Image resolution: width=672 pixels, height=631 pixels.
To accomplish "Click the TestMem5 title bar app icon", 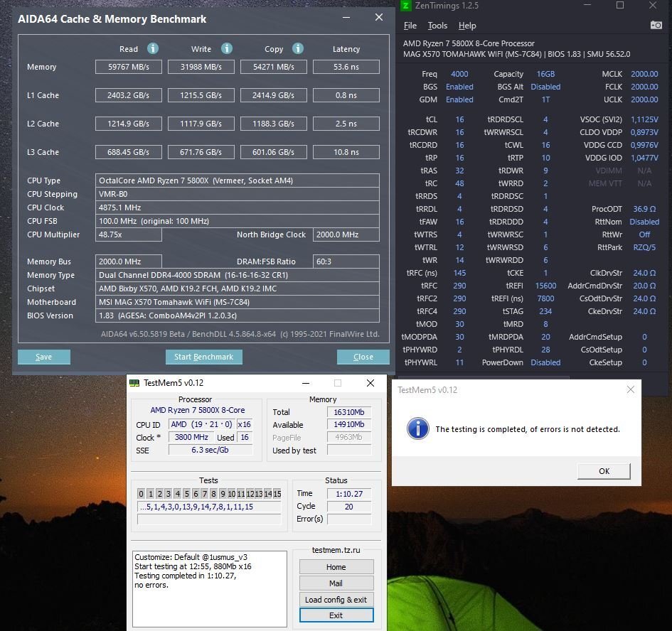I will pyautogui.click(x=134, y=383).
